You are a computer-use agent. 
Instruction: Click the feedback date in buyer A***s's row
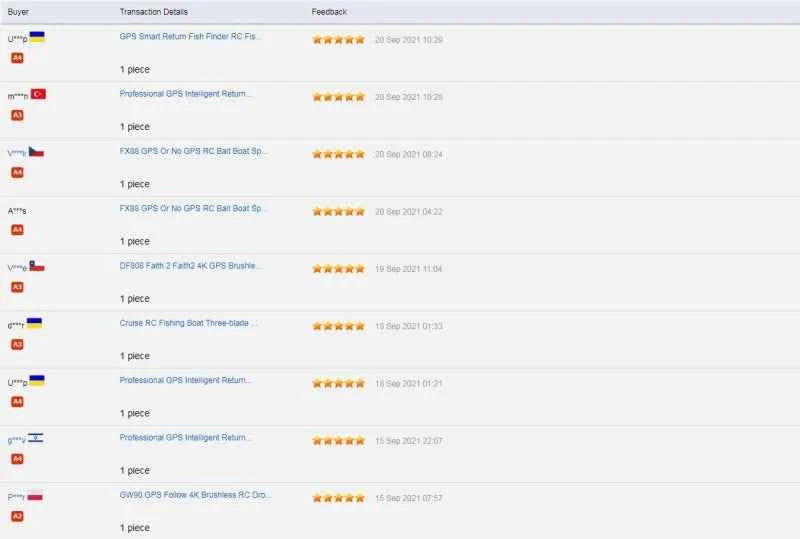[409, 212]
